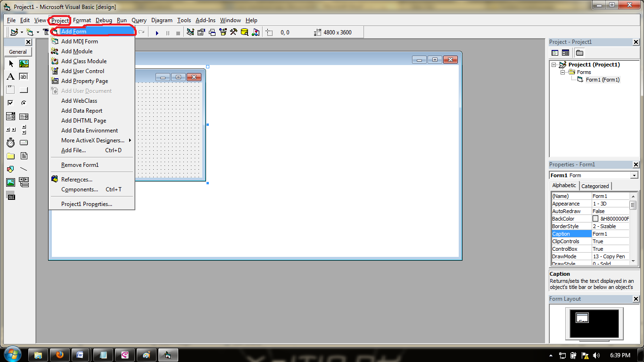Close the Form Layout panel

coord(636,299)
